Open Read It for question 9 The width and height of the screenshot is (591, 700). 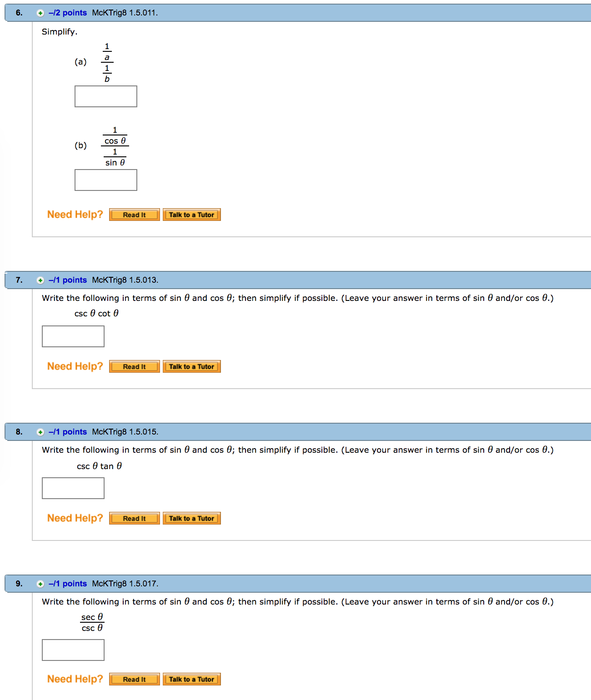135,680
